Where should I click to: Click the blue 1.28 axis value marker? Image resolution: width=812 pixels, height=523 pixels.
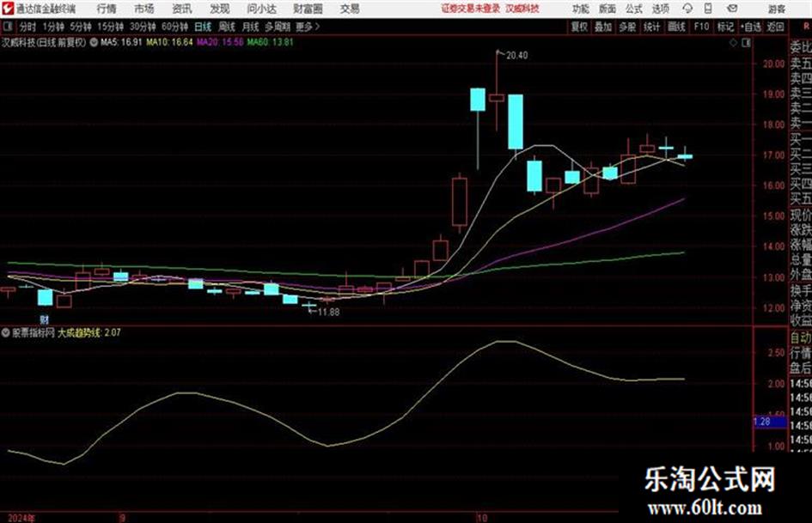click(x=770, y=422)
